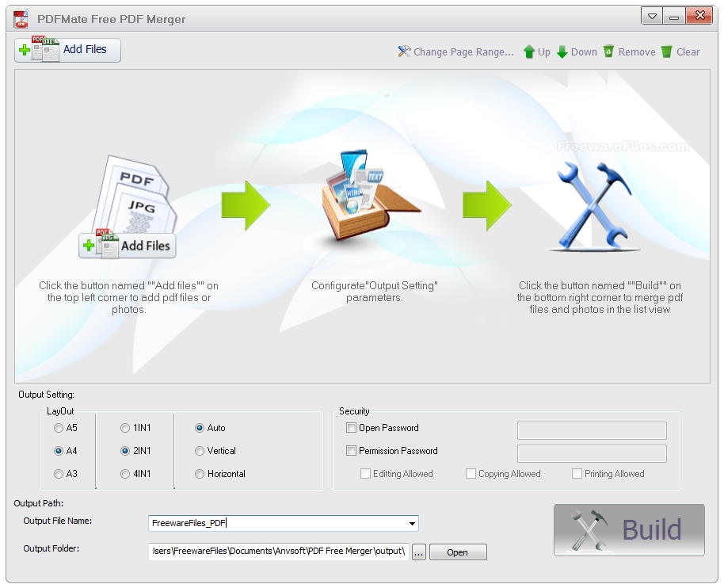
Task: Click the "Output Setting:" label
Action: point(46,395)
